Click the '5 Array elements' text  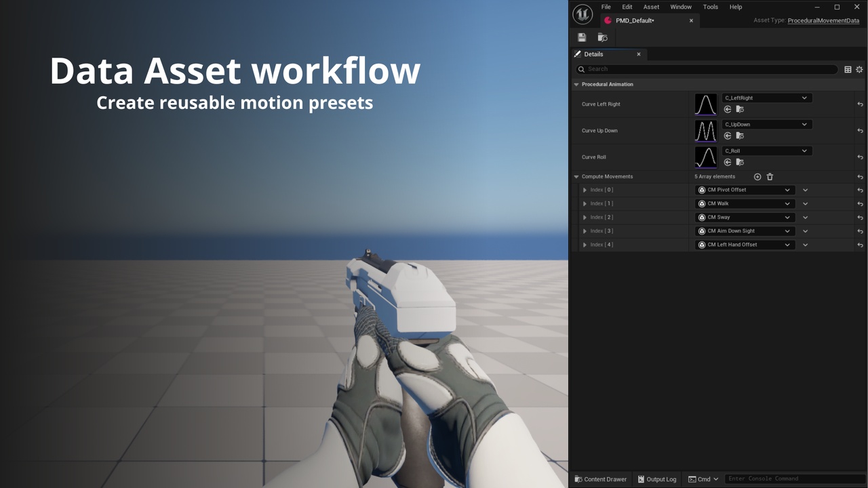[715, 177]
